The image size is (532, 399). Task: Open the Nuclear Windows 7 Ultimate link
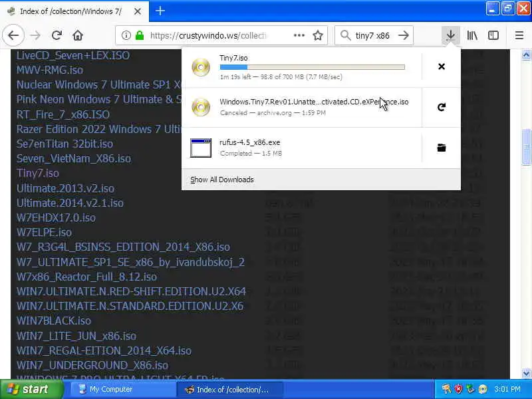[98, 84]
